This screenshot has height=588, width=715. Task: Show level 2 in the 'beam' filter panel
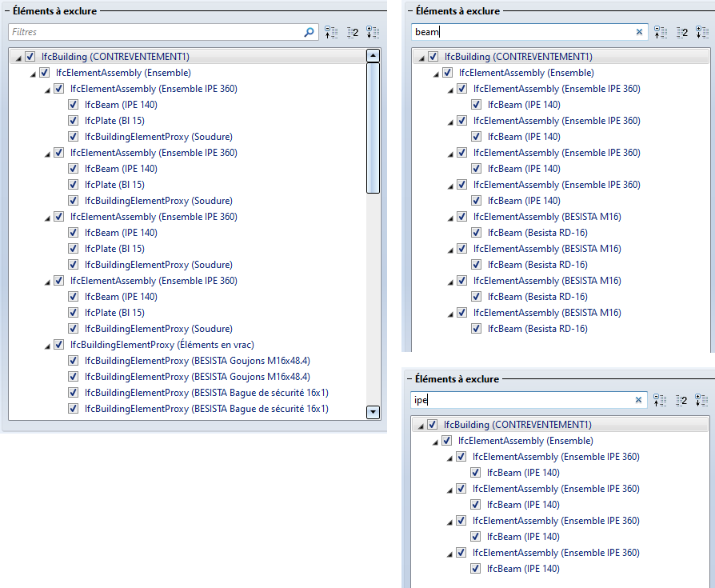pyautogui.click(x=681, y=32)
